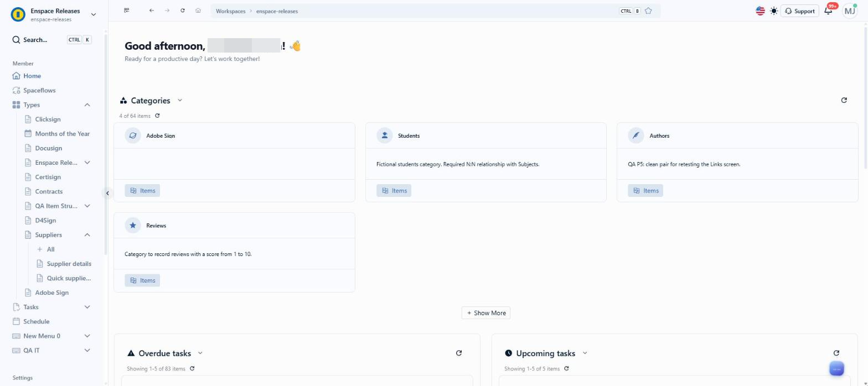
Task: Click the Overdue tasks warning triangle icon
Action: pos(131,353)
